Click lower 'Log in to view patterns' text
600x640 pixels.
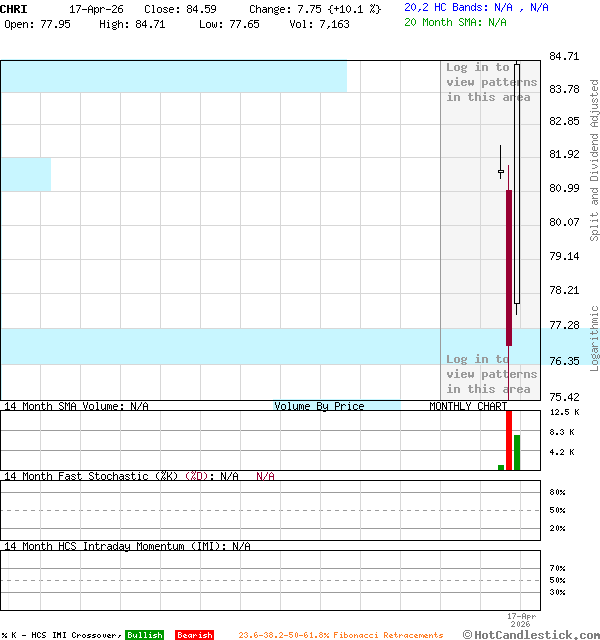(x=491, y=374)
